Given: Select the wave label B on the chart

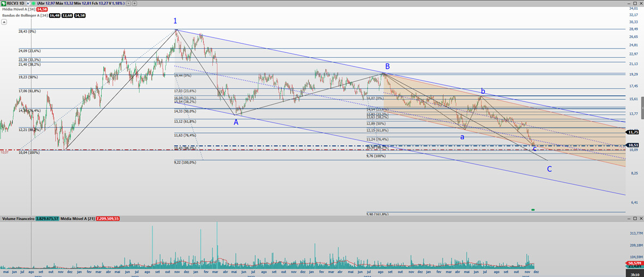Looking at the screenshot, I should (387, 67).
